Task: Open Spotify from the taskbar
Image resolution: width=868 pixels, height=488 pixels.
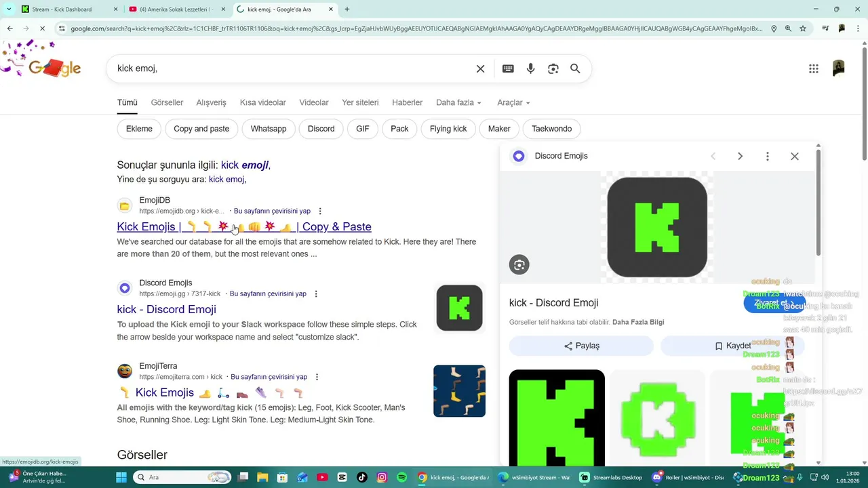Action: tap(402, 477)
